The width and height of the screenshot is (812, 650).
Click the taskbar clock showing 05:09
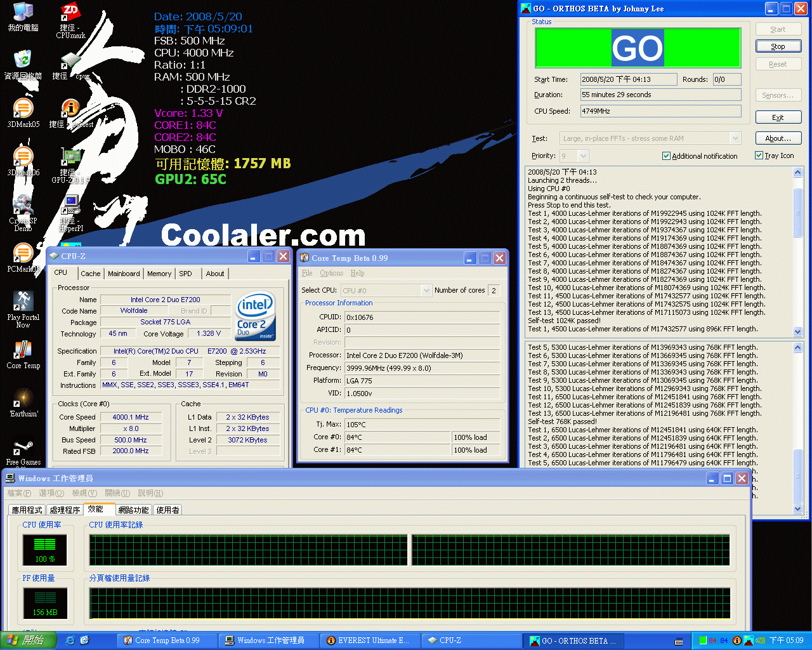(786, 640)
